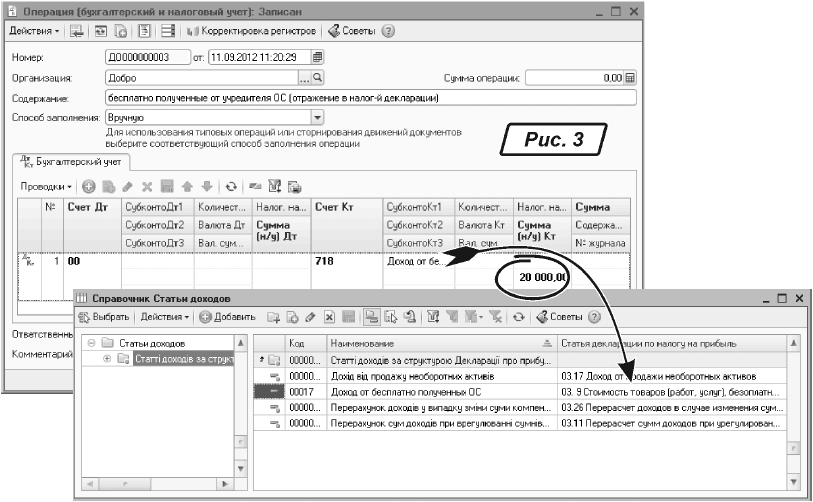This screenshot has height=502, width=813.
Task: Click the calendar icon beside the date field
Action: click(x=318, y=57)
